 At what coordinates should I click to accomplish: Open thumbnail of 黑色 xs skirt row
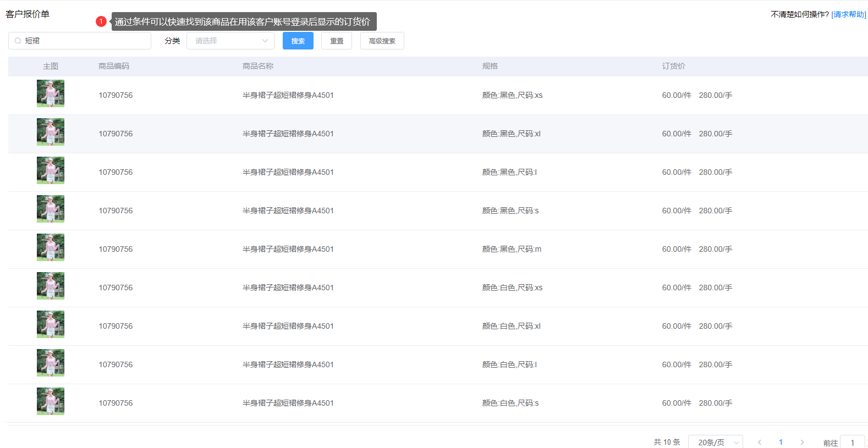point(51,93)
